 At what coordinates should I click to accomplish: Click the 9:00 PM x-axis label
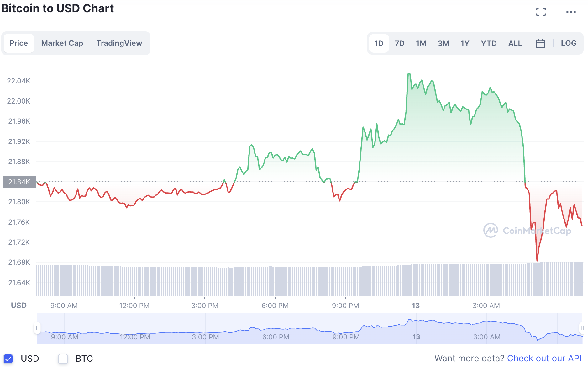(345, 306)
